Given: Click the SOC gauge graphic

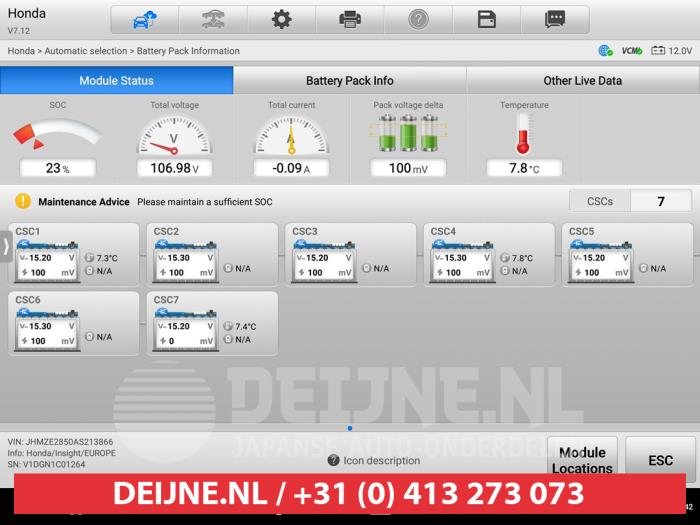Looking at the screenshot, I should pos(57,134).
